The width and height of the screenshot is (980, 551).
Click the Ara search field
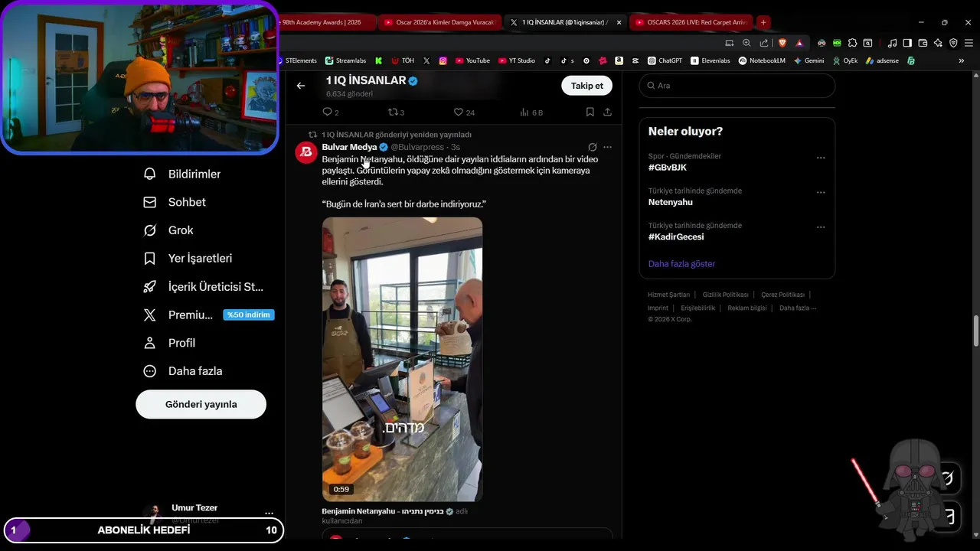click(x=737, y=86)
